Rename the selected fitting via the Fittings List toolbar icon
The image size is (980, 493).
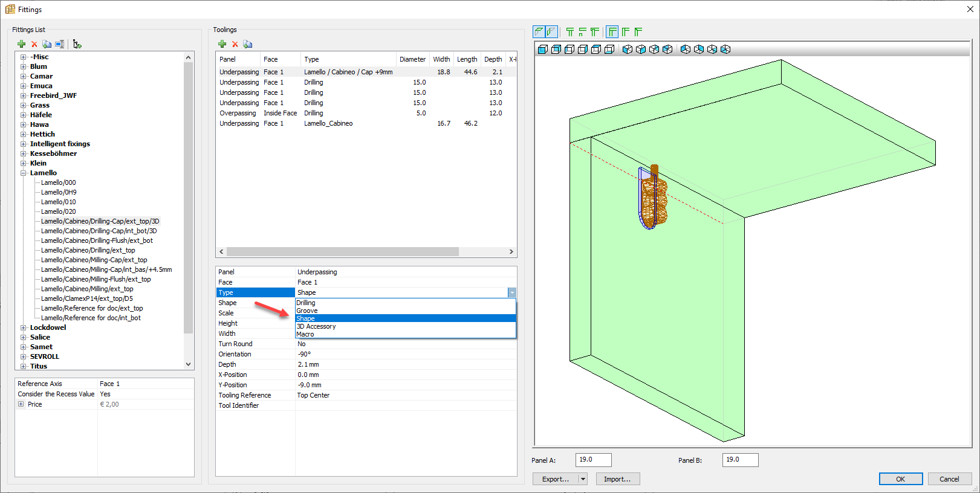[x=59, y=44]
